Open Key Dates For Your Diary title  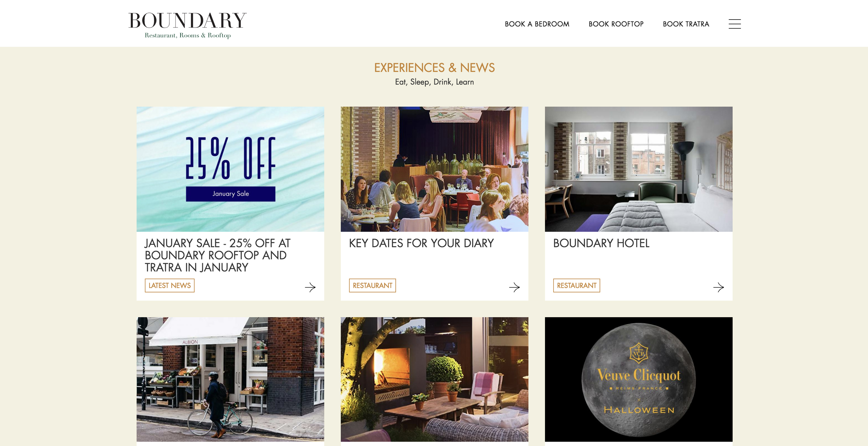(x=421, y=243)
